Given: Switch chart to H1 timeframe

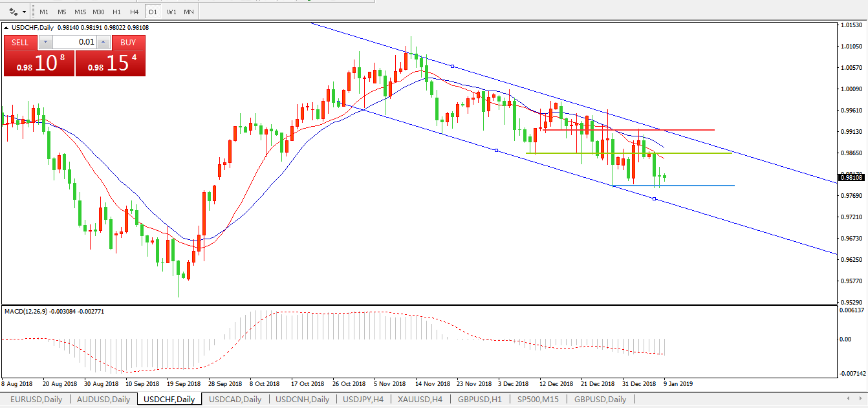Looking at the screenshot, I should click(x=116, y=12).
